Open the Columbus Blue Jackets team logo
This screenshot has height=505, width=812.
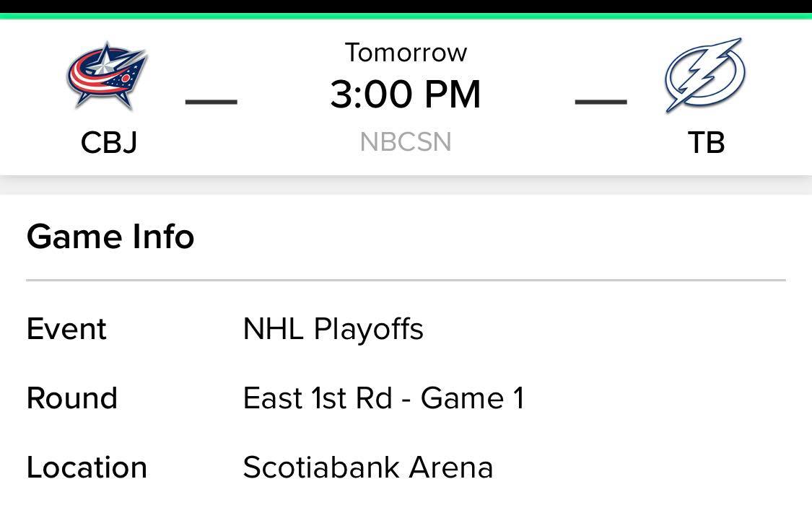tap(108, 76)
